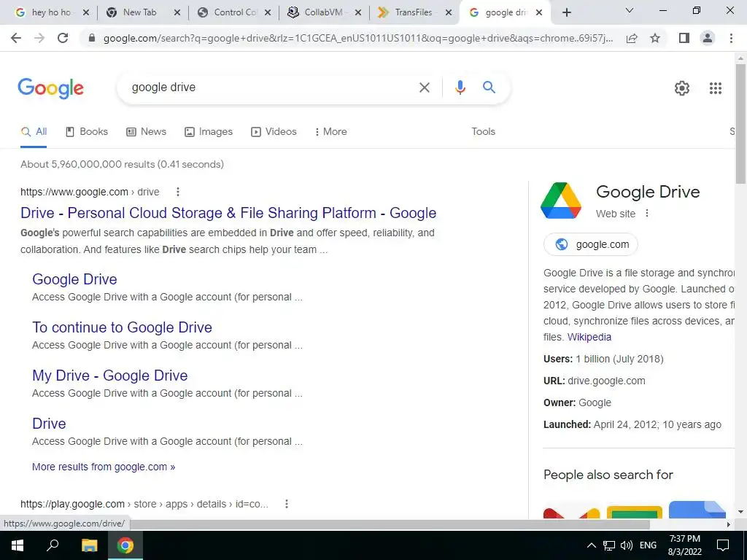Bookmark this page with the star icon

pos(656,38)
